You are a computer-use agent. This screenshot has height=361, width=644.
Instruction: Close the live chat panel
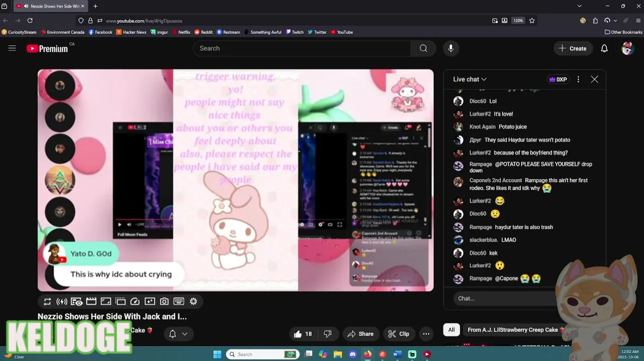[x=594, y=79]
